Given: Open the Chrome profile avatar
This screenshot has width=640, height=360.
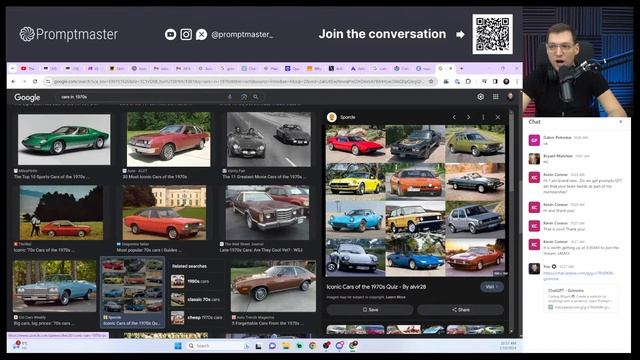Looking at the screenshot, I should [x=506, y=82].
